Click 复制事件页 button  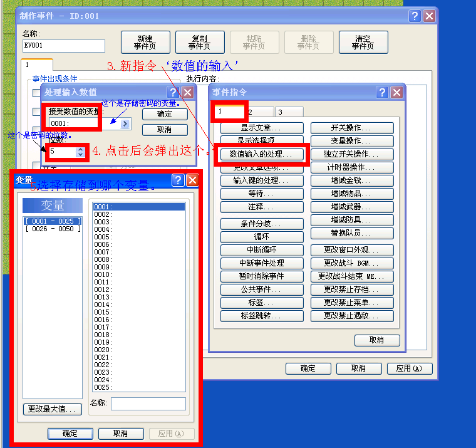pos(200,42)
